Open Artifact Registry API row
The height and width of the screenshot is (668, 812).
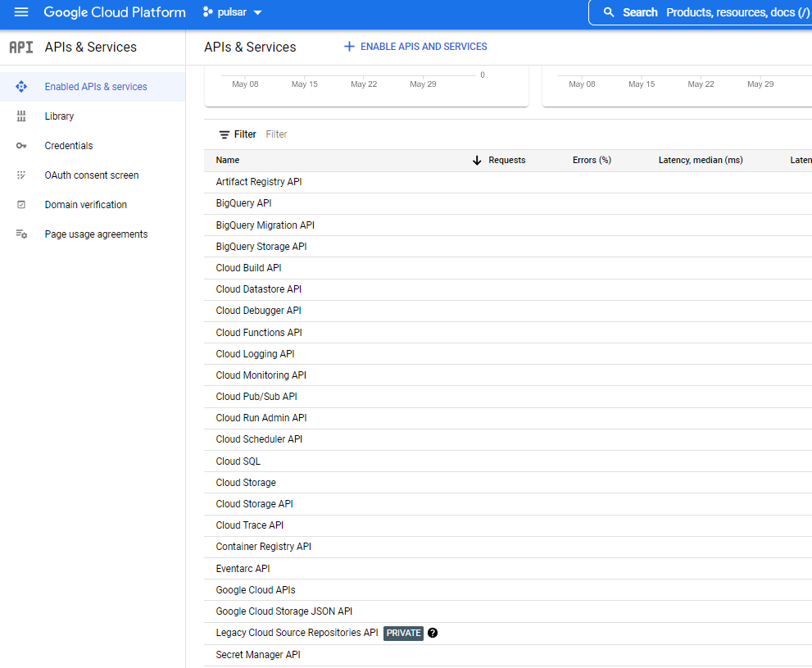point(508,182)
